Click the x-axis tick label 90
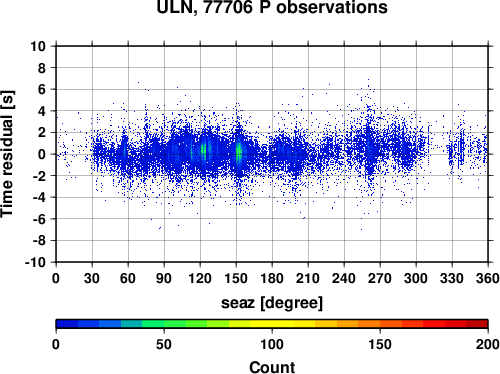The image size is (500, 374). (x=164, y=278)
